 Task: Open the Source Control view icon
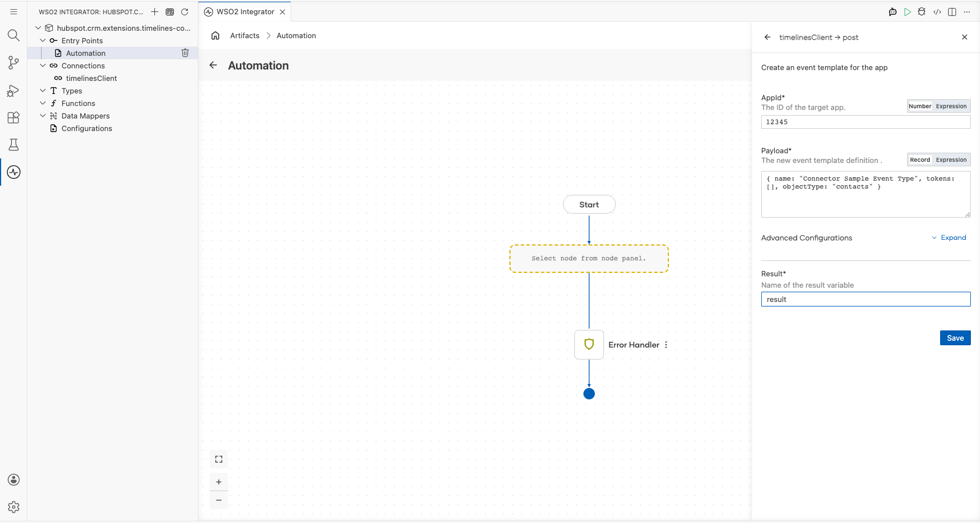pos(14,63)
